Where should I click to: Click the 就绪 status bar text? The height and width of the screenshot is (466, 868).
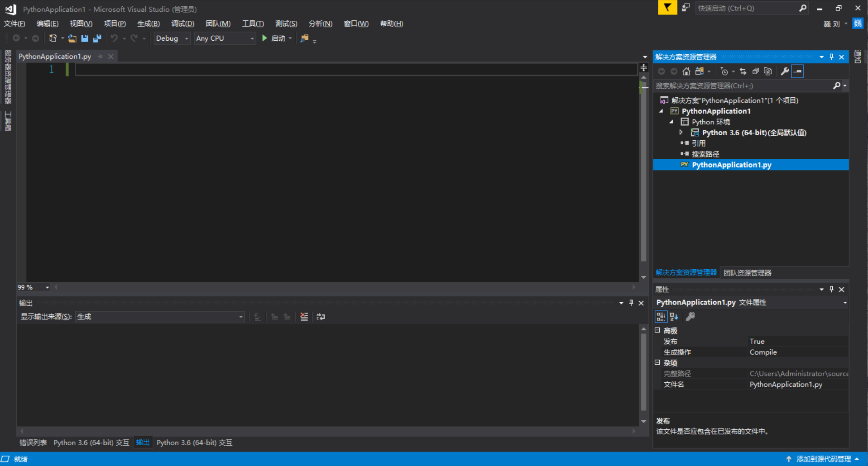click(x=21, y=459)
